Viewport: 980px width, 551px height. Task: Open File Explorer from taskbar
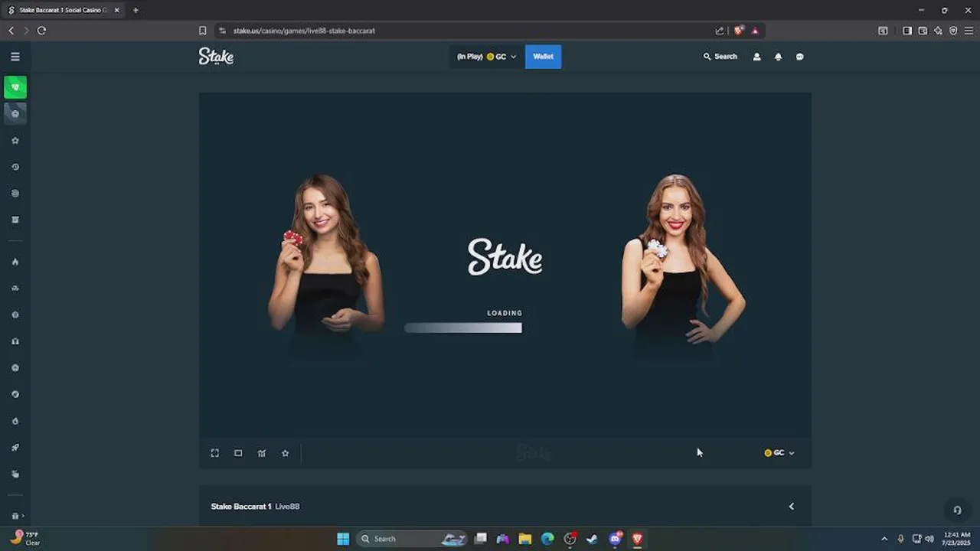(525, 539)
